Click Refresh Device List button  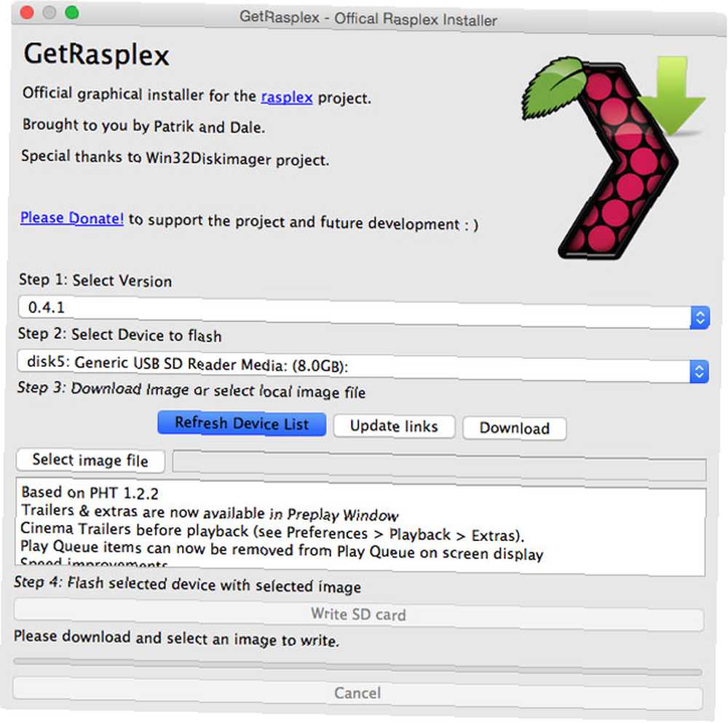click(242, 424)
